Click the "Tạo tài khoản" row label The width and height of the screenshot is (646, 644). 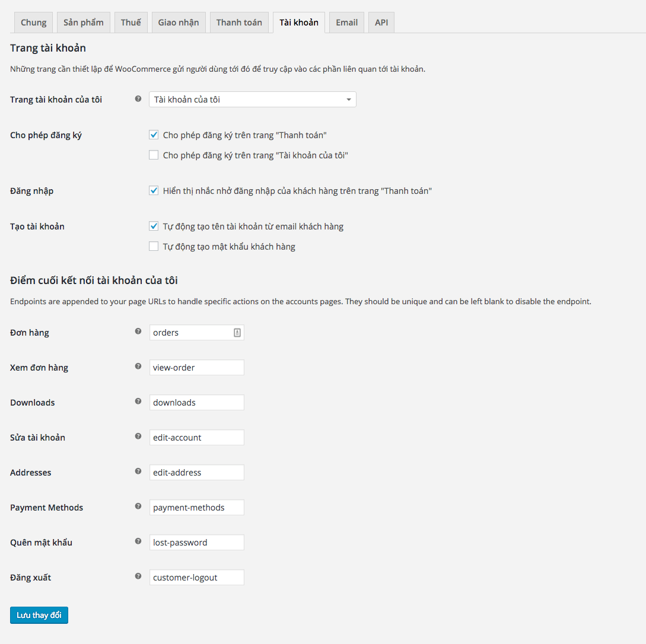(x=37, y=227)
